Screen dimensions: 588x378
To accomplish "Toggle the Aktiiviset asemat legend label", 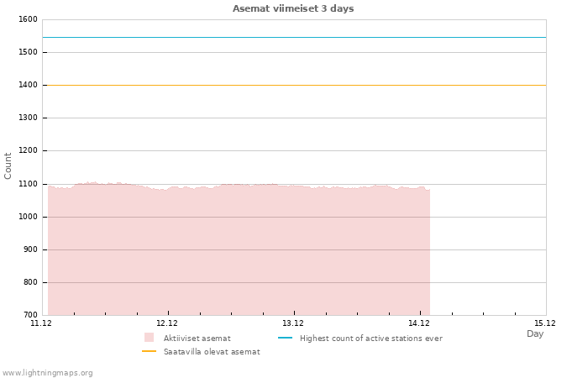I will 197,339.
